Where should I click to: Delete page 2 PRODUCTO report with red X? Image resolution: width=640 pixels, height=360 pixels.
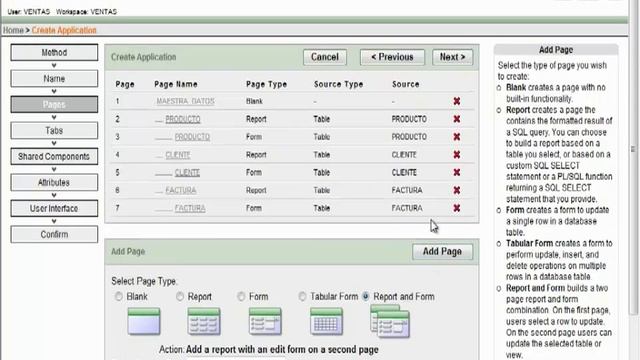pos(457,119)
